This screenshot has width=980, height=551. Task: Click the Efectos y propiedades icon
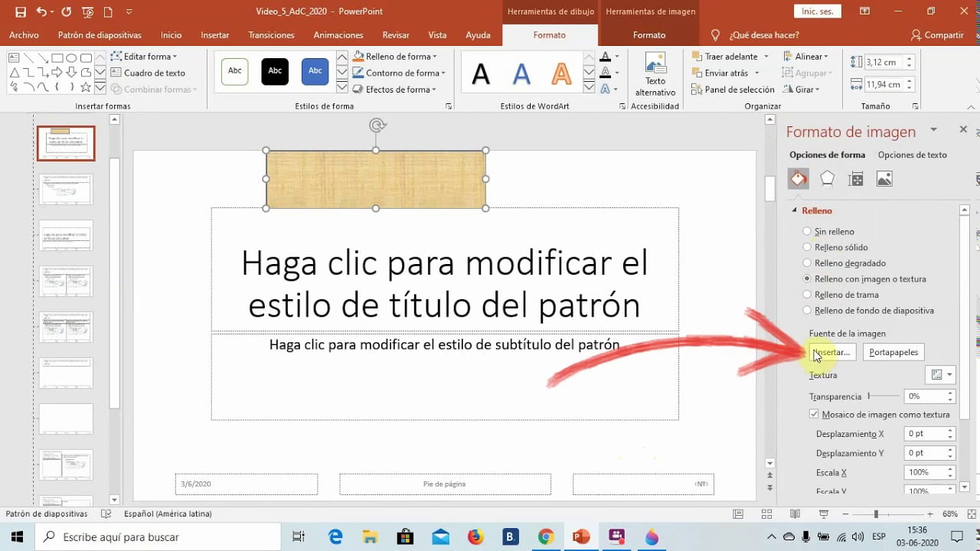[826, 178]
